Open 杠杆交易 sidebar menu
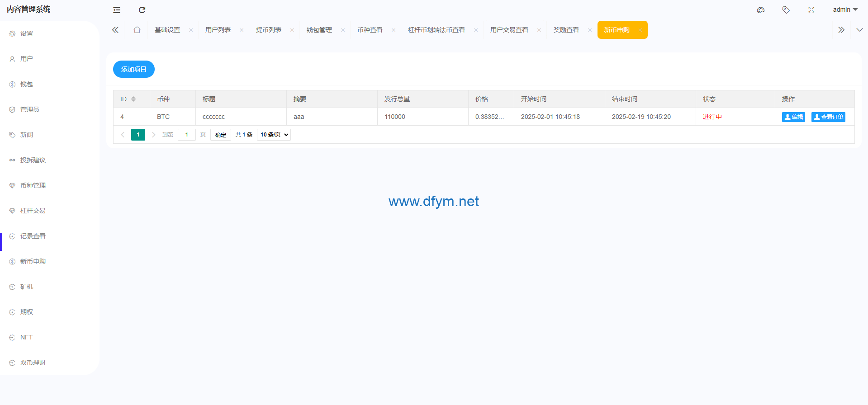 coord(50,211)
